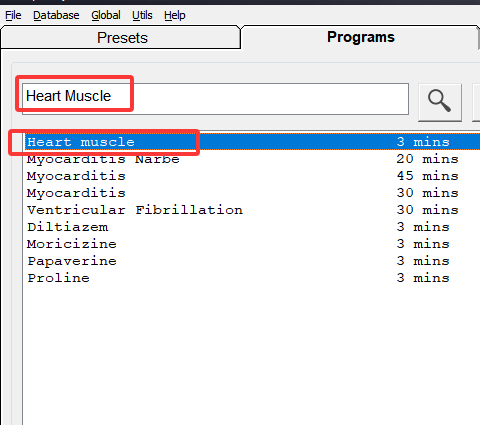Switch to the Presets tab

pos(120,37)
